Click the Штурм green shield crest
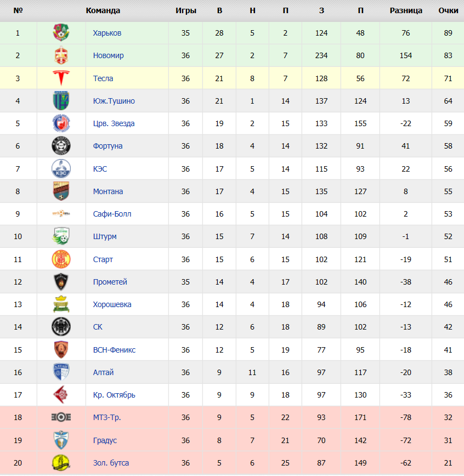 pos(61,236)
